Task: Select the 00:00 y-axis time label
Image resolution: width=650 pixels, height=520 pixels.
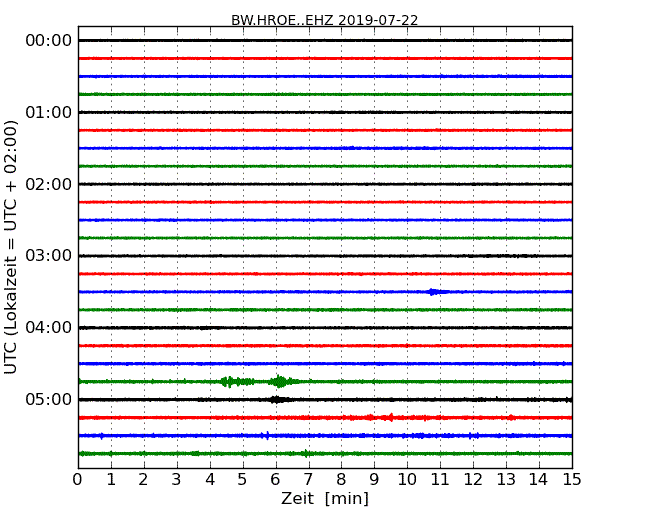Action: [x=49, y=41]
